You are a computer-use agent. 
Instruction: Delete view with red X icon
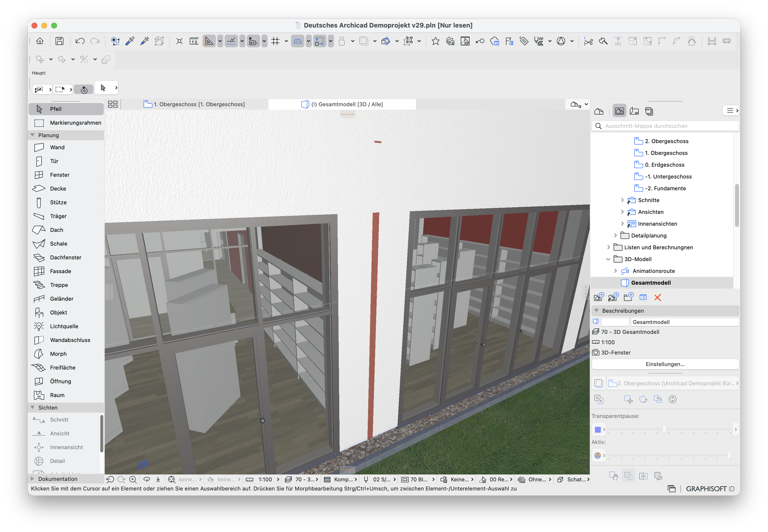tap(658, 297)
